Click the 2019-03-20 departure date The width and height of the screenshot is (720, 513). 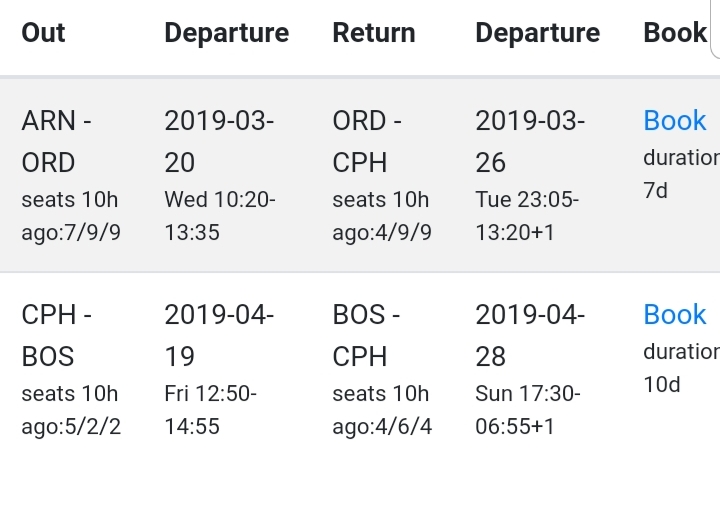(219, 141)
